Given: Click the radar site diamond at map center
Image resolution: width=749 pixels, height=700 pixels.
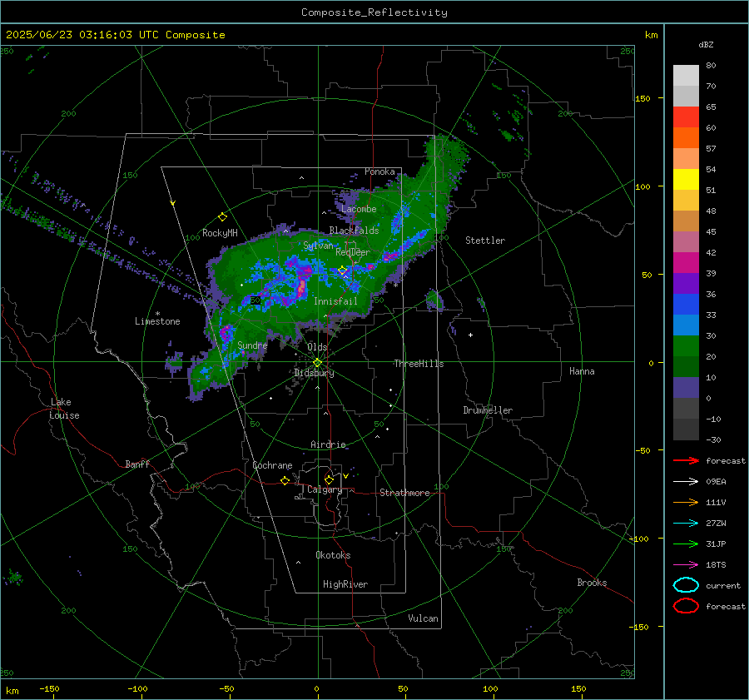Looking at the screenshot, I should [317, 363].
